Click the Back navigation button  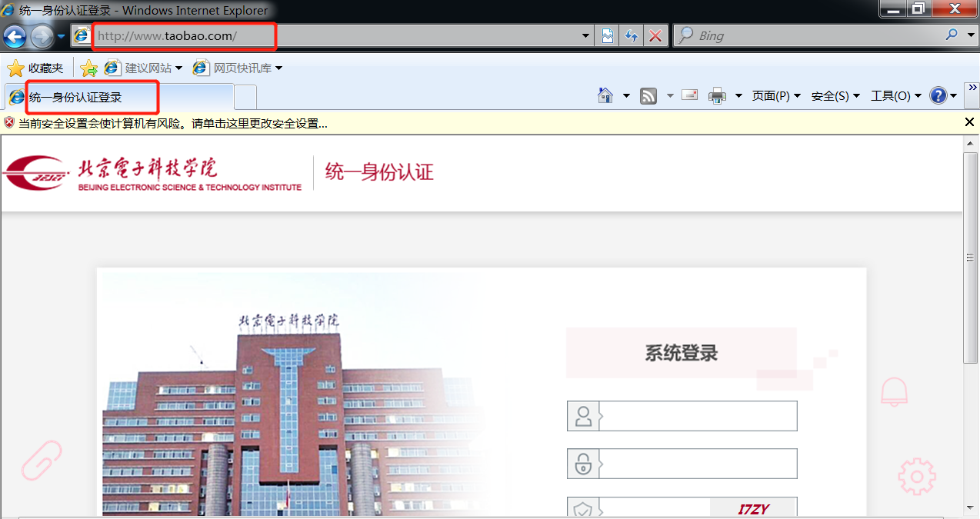[x=15, y=36]
